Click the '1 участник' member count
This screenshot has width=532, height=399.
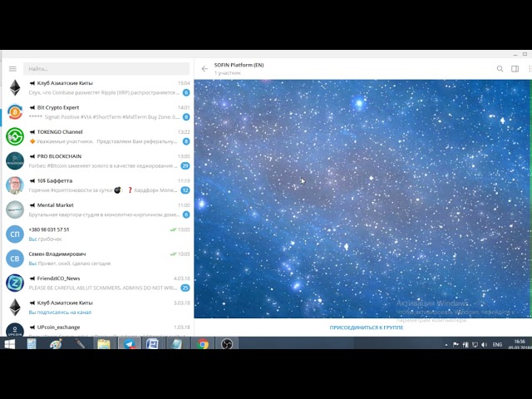coord(227,73)
